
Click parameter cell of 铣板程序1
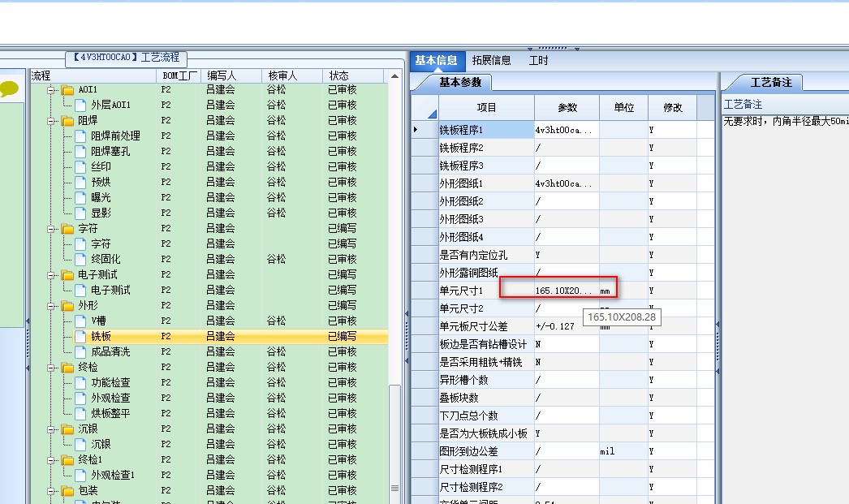click(567, 130)
